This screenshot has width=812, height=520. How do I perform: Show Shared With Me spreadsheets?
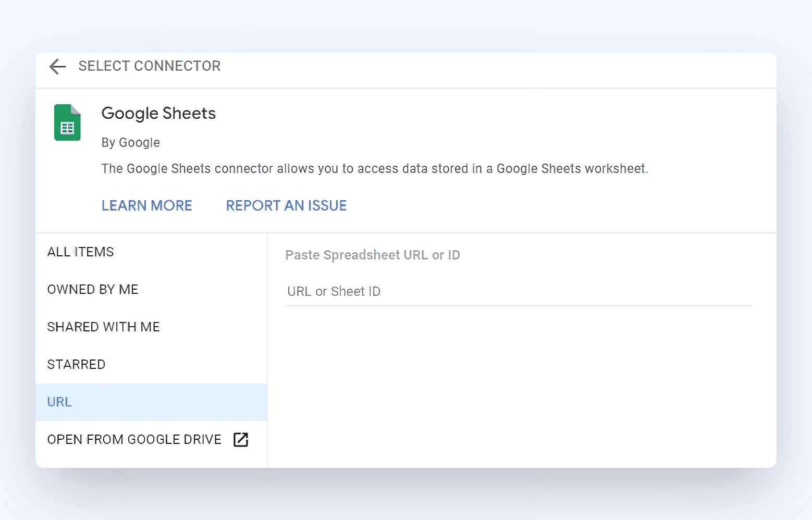click(104, 327)
